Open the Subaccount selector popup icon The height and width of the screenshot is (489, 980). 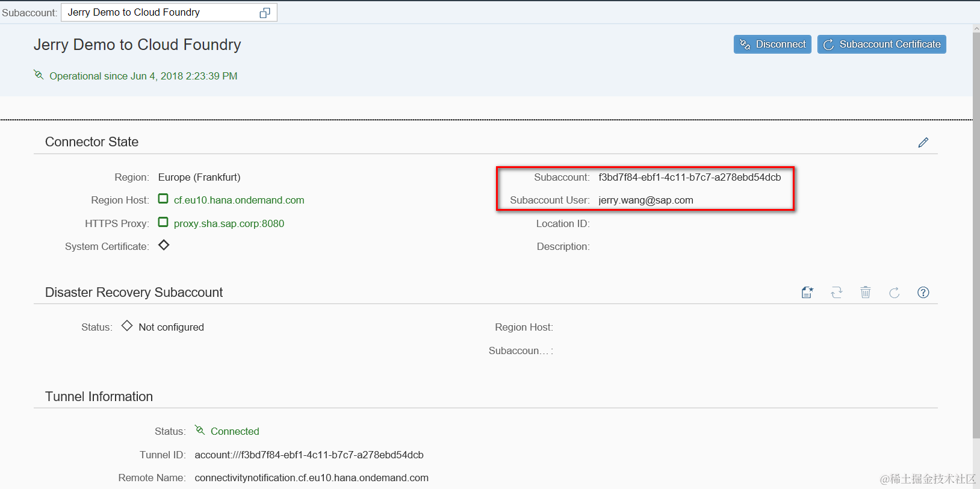[264, 13]
